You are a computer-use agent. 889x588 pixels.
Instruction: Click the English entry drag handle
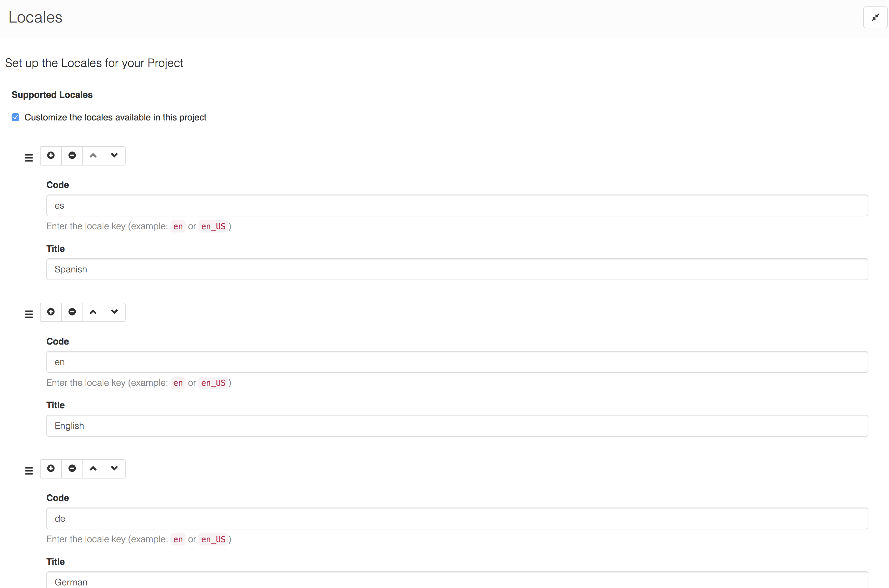pos(29,314)
